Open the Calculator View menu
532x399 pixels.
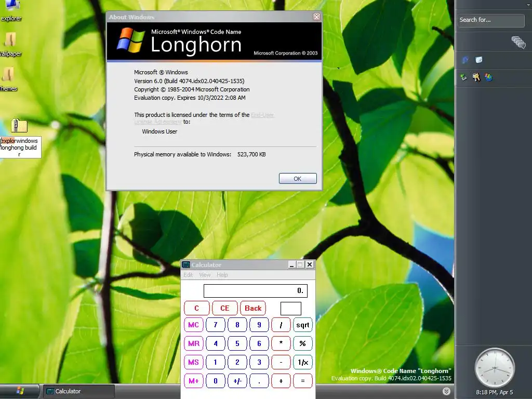point(205,275)
